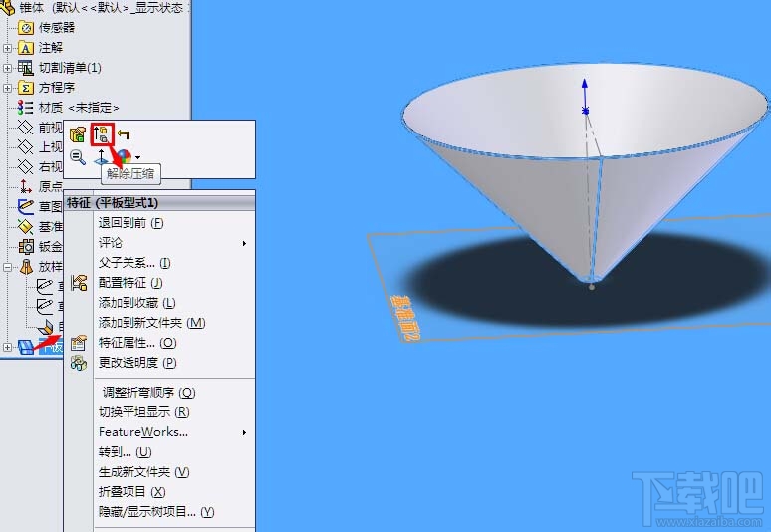Viewport: 771px width, 532px height.
Task: Click the origin (原点) axis icon
Action: point(26,186)
